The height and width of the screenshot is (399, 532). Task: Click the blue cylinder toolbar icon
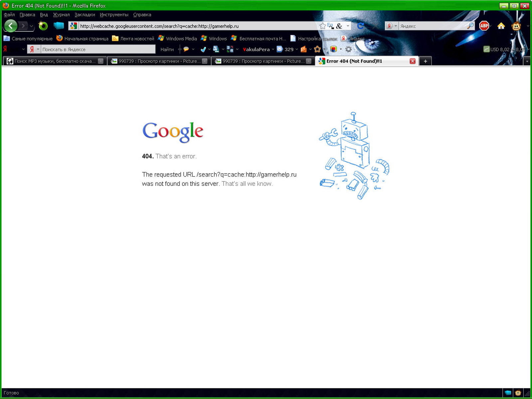(x=59, y=26)
